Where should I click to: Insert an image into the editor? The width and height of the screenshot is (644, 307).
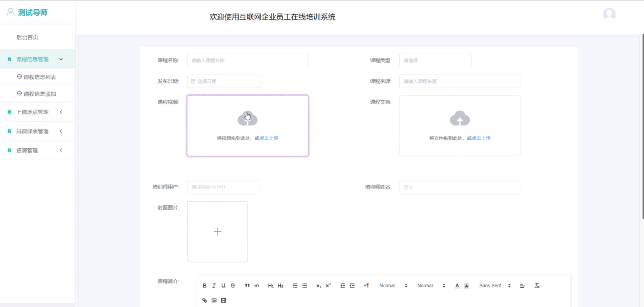pyautogui.click(x=214, y=300)
